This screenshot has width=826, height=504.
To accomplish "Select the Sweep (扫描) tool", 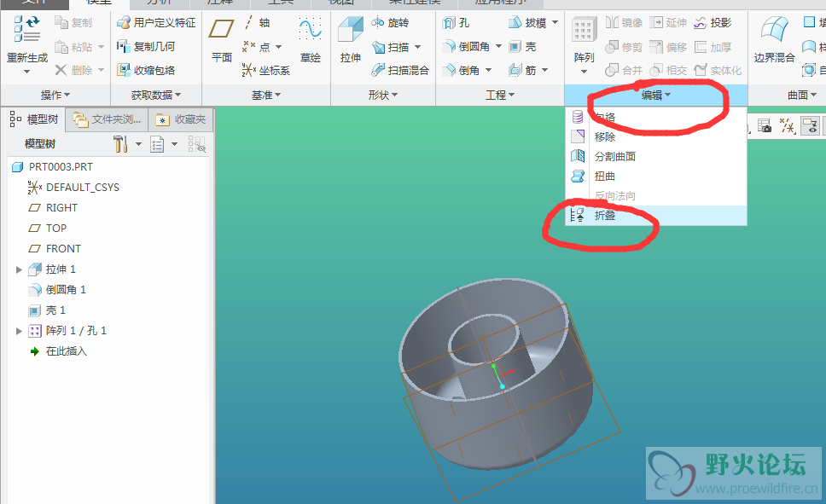I will click(390, 46).
